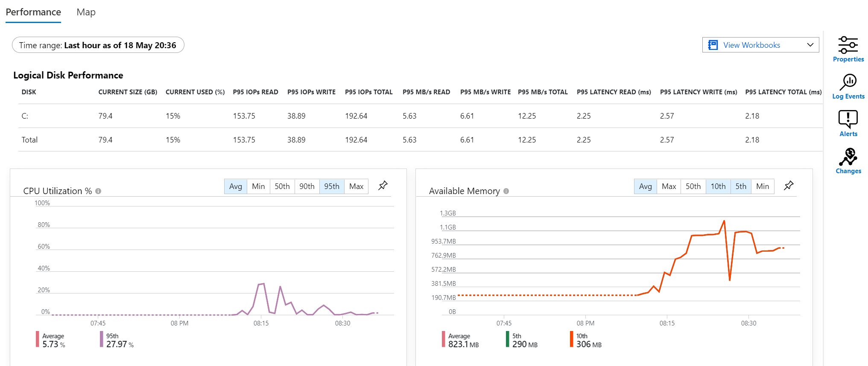Screen dimensions: 868x366
Task: Sort by P95 IOPs TOTAL header
Action: pyautogui.click(x=368, y=92)
